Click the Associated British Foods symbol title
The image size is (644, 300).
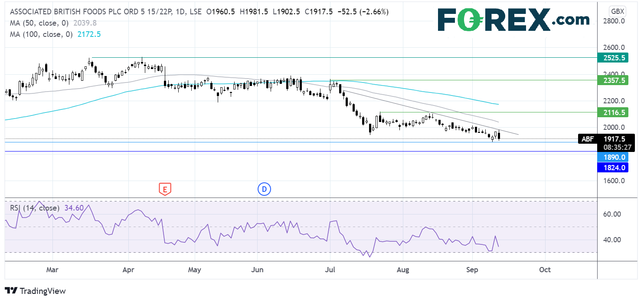pyautogui.click(x=87, y=12)
